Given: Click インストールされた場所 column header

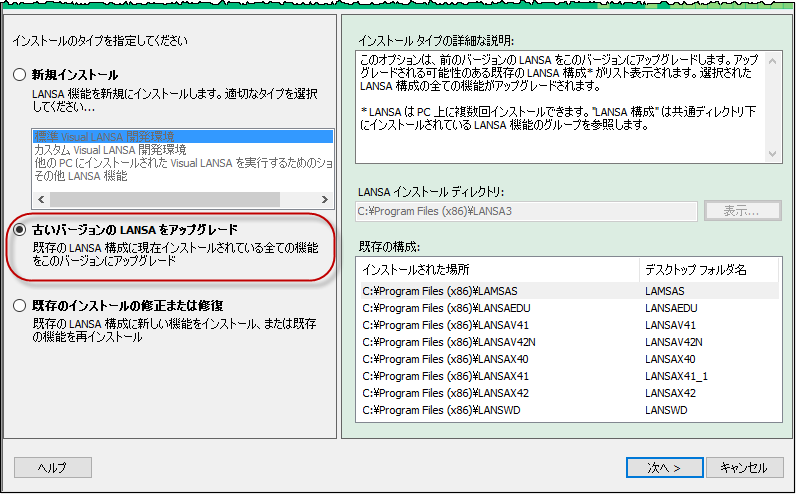Looking at the screenshot, I should (x=500, y=270).
